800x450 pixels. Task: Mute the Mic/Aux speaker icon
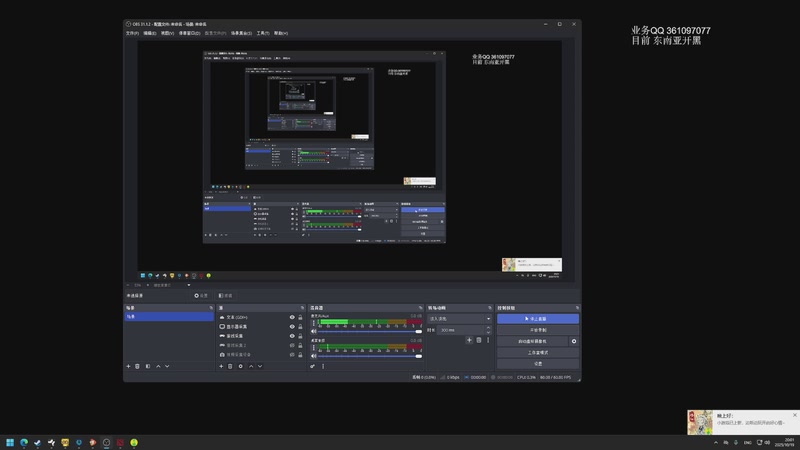(314, 331)
